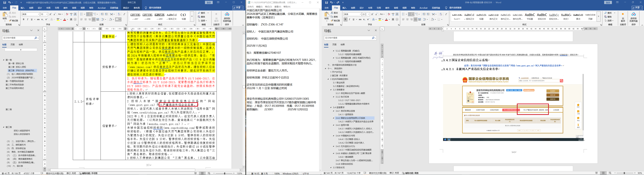Screen dimensions: 644x175
Task: Open Notepad 编辑(E) menu
Action: [x=259, y=7]
